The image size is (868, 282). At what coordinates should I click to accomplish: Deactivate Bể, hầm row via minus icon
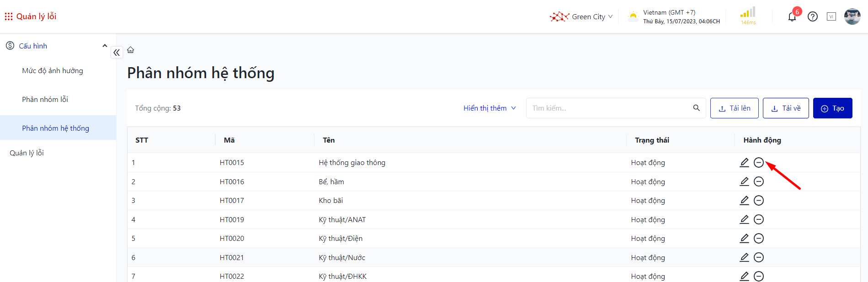(759, 182)
